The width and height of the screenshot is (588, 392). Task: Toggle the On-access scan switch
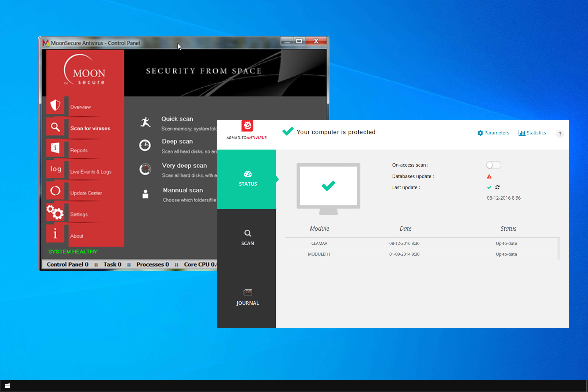coord(493,165)
